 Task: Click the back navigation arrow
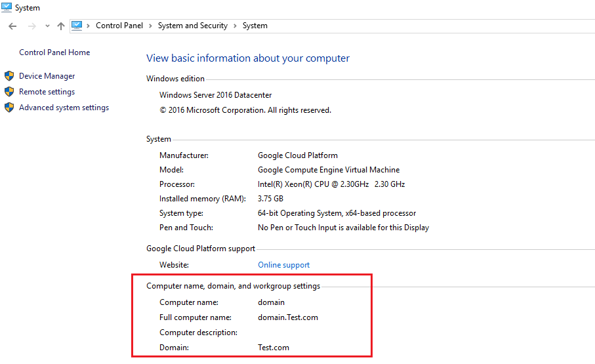click(12, 26)
